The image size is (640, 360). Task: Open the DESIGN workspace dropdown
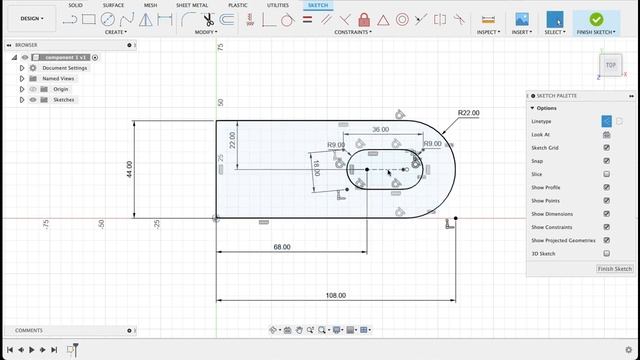[32, 18]
